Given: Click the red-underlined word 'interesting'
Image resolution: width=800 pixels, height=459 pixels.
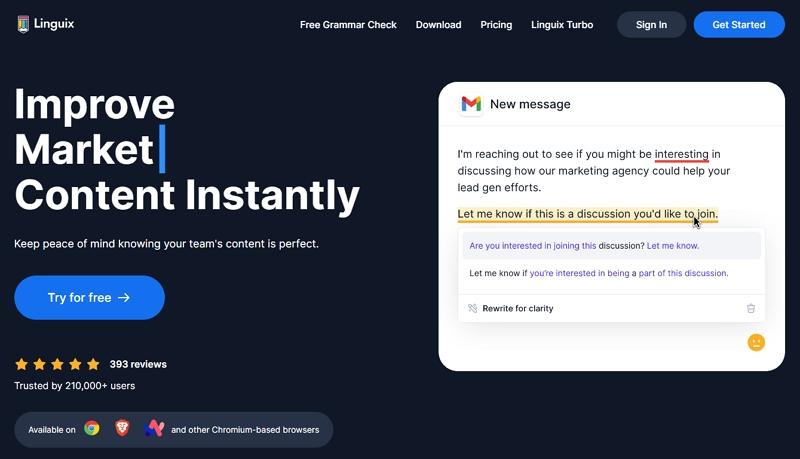Looking at the screenshot, I should pyautogui.click(x=681, y=154).
